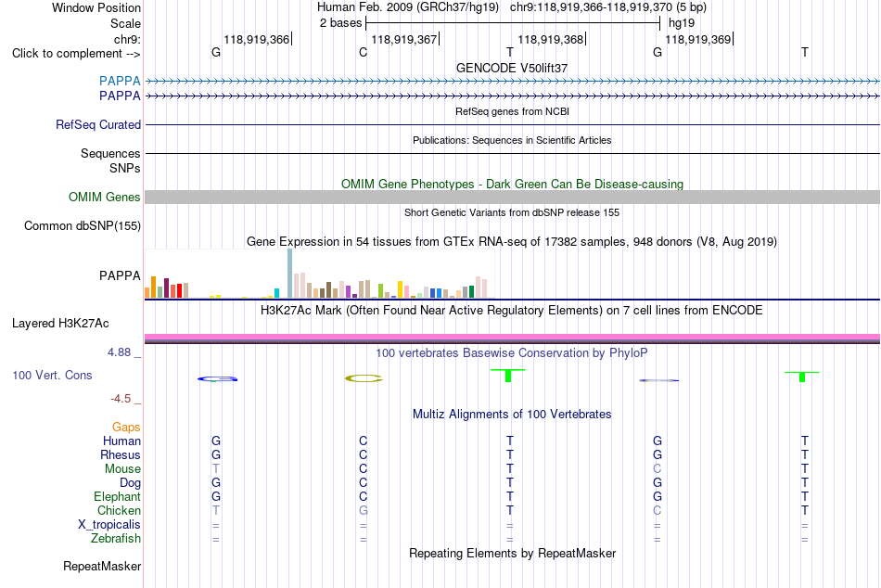Click the cyan bar in the GTEx chart

coord(276,293)
